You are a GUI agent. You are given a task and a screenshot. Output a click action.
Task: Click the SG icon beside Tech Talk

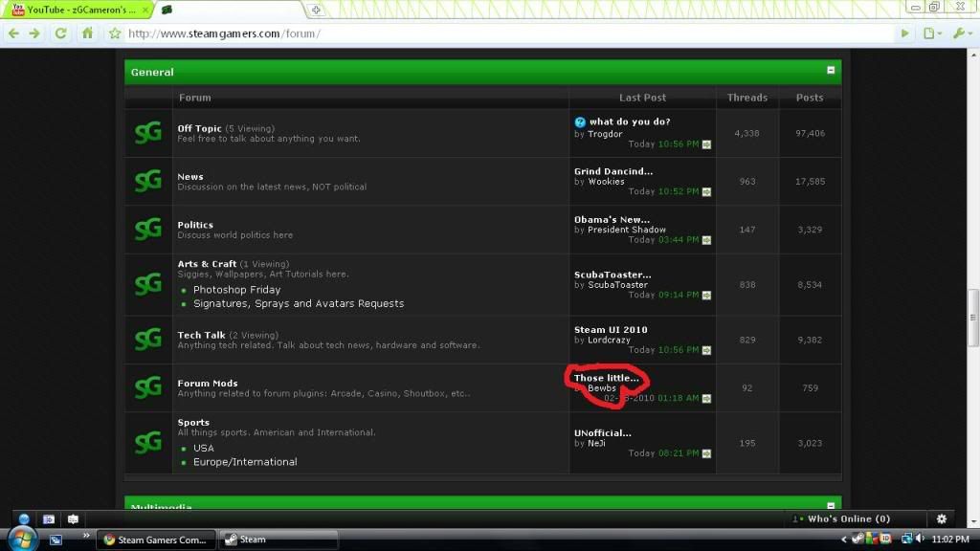147,340
